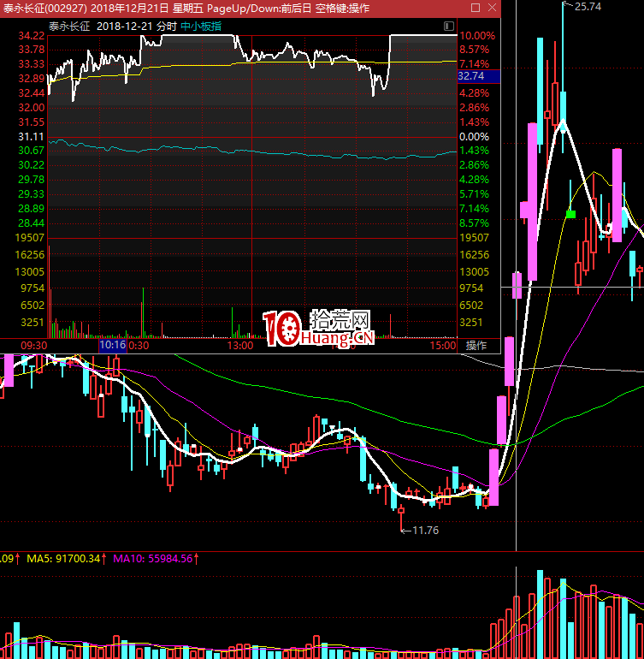This screenshot has height=659, width=644.
Task: Click the right 3251 volume scale label
Action: tap(471, 323)
